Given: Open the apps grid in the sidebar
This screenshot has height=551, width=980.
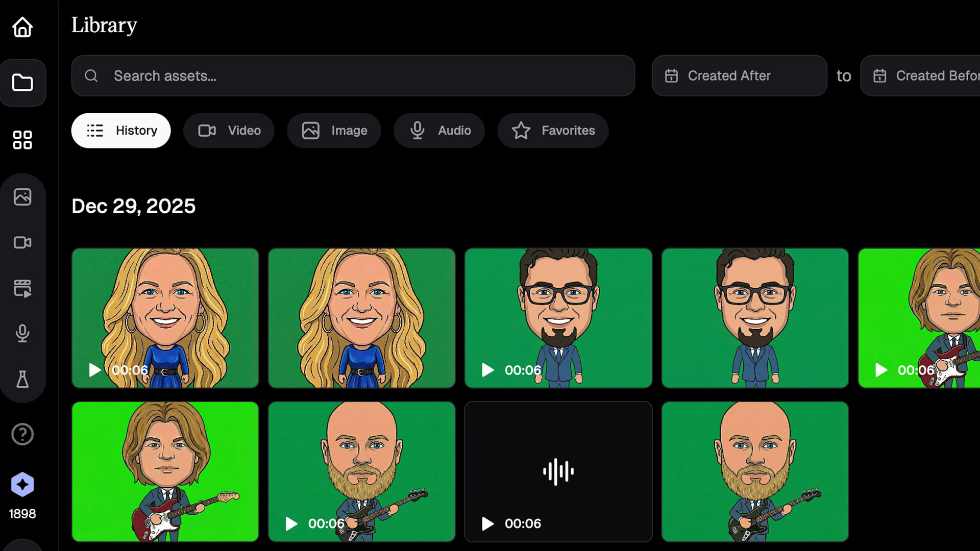Looking at the screenshot, I should tap(22, 140).
